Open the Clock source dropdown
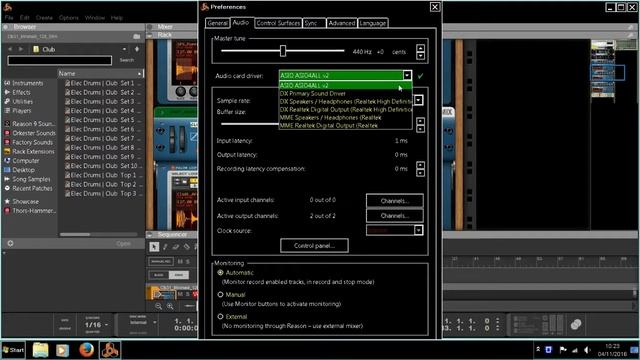The image size is (640, 360). click(x=394, y=230)
